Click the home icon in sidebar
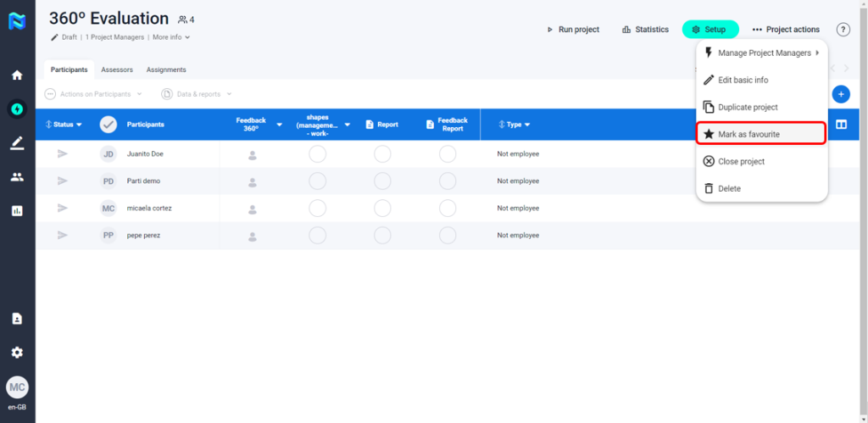The width and height of the screenshot is (868, 423). pos(17,75)
